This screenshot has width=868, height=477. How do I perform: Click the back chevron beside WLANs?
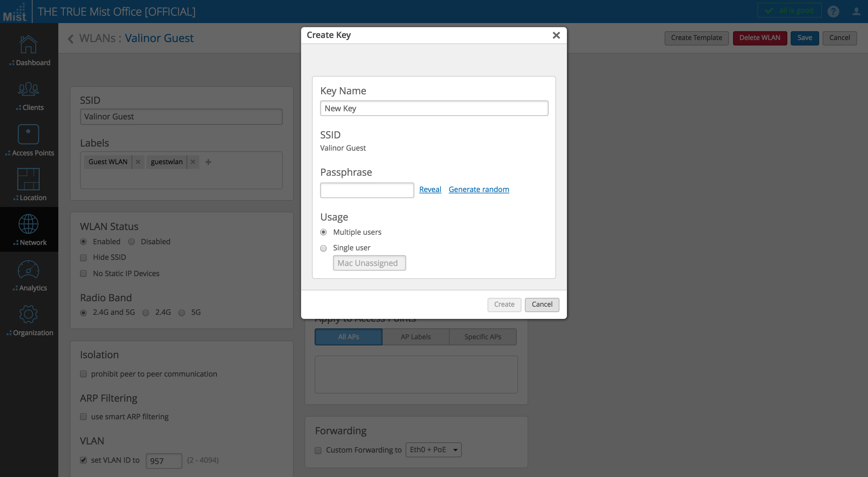coord(71,39)
